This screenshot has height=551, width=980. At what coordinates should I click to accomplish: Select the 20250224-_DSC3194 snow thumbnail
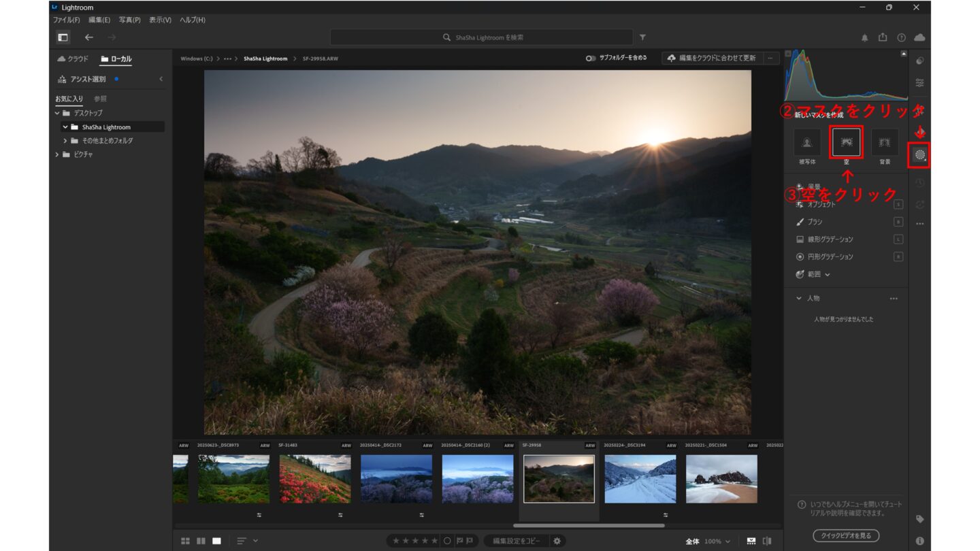640,479
